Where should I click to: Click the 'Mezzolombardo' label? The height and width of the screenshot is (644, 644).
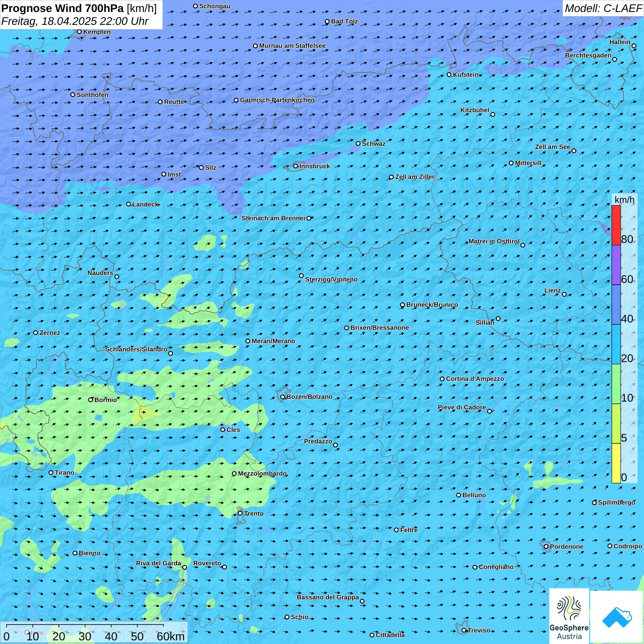point(262,473)
